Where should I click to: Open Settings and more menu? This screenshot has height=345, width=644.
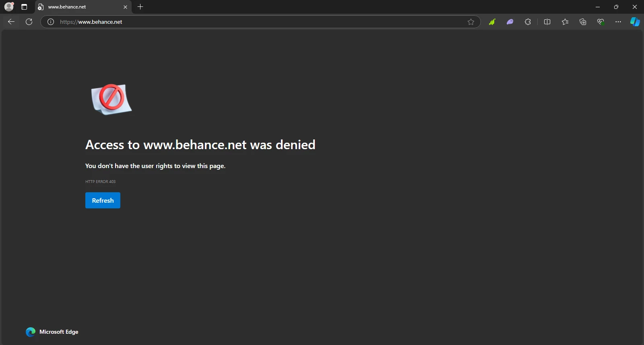tap(618, 22)
